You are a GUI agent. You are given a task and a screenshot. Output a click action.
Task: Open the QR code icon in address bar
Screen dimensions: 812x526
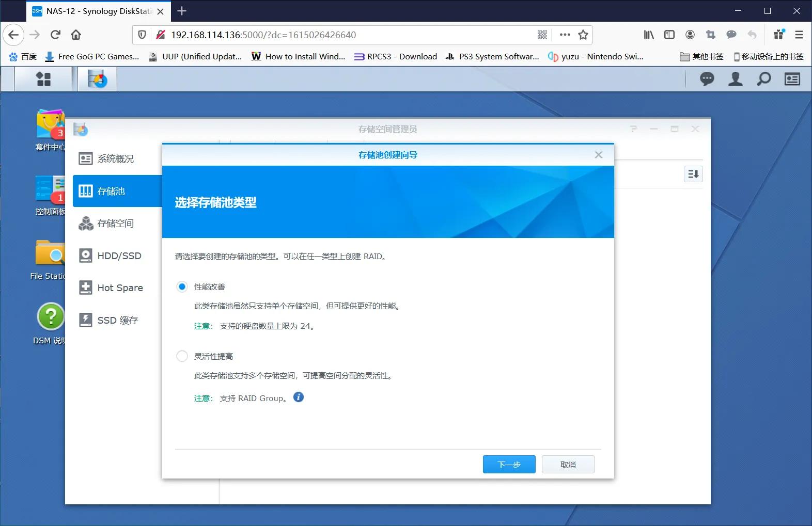coord(542,35)
